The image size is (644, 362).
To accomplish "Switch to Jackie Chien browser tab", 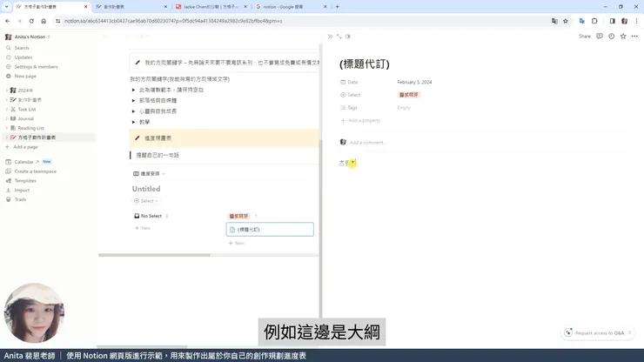I will pos(211,7).
